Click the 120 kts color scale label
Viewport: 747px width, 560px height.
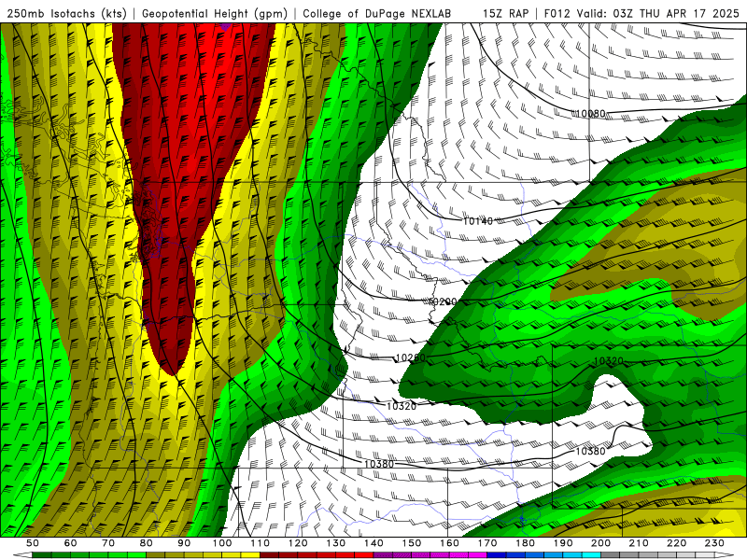[298, 543]
